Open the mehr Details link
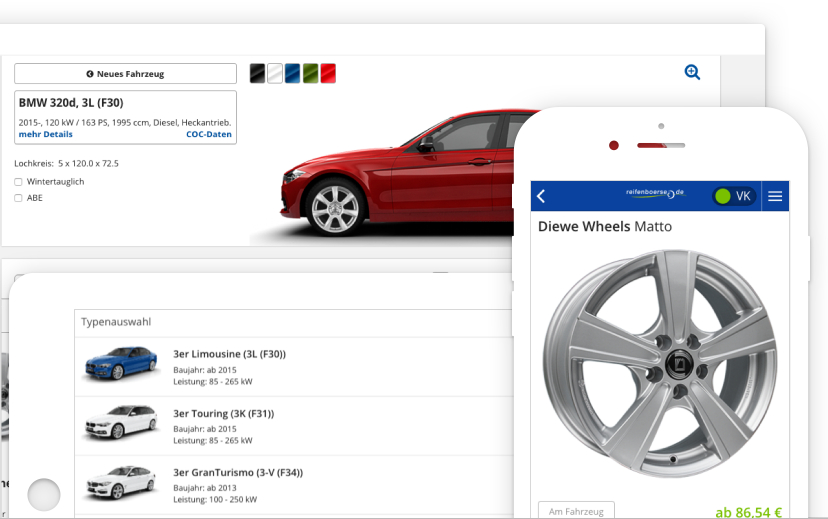 [45, 134]
